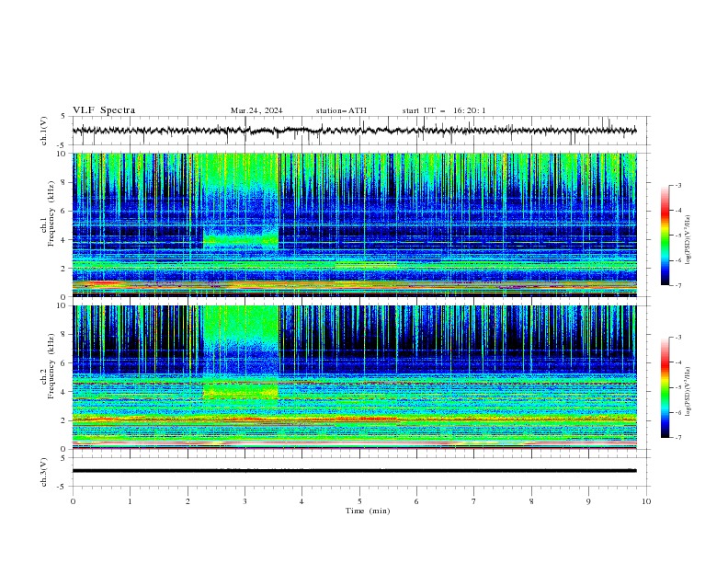
Task: Click the green 4 kHz emission band in ch.2 spectrogram
Action: point(241,393)
